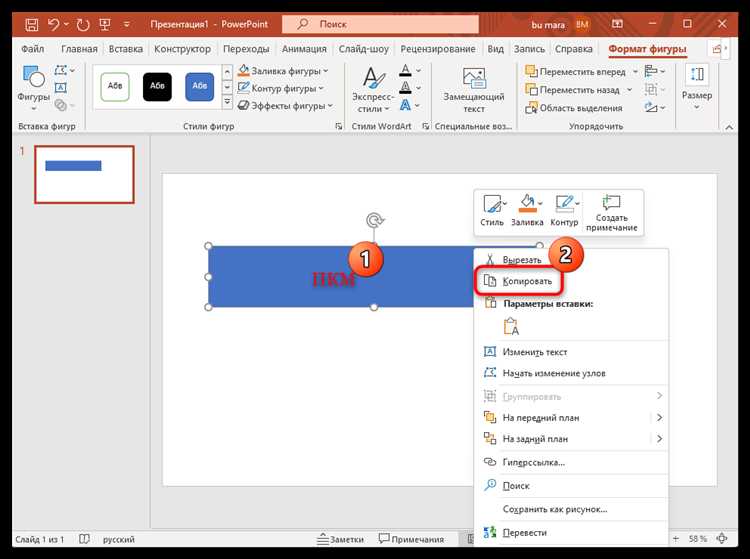Select the Формат фигуры tab

(647, 49)
